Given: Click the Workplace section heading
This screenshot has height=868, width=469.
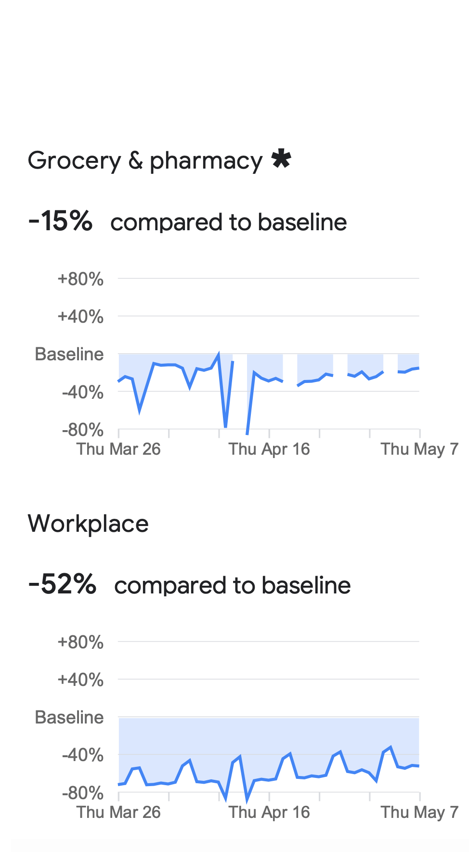Looking at the screenshot, I should (88, 524).
